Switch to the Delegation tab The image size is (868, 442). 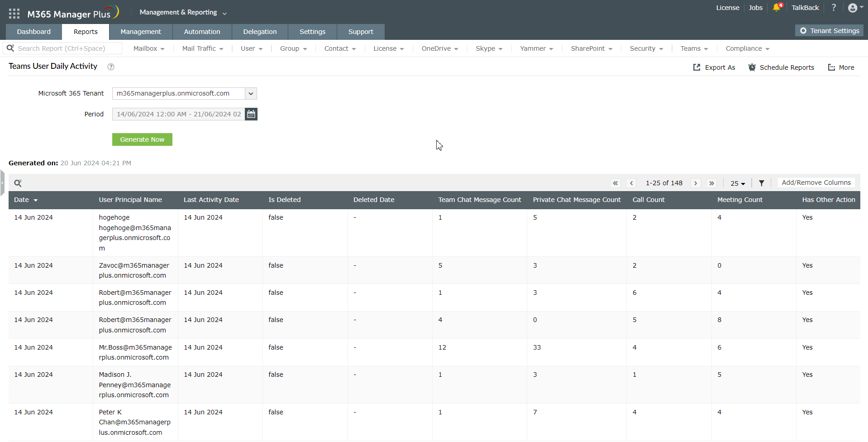260,32
